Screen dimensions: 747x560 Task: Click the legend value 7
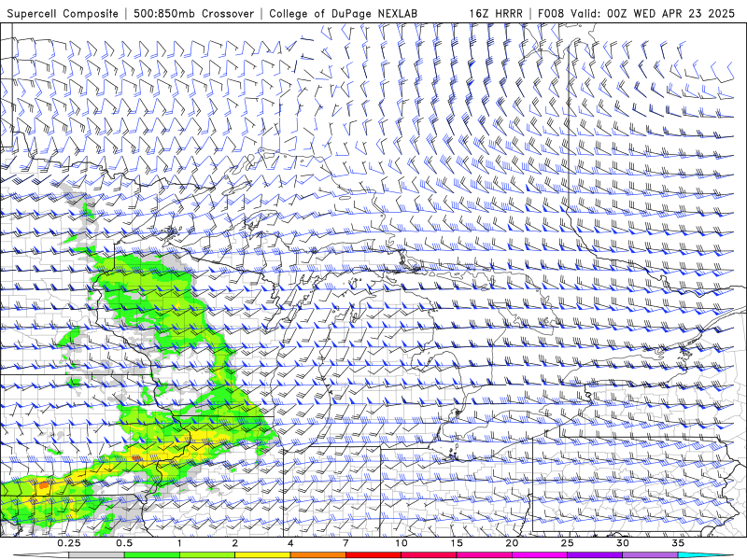[x=345, y=543]
